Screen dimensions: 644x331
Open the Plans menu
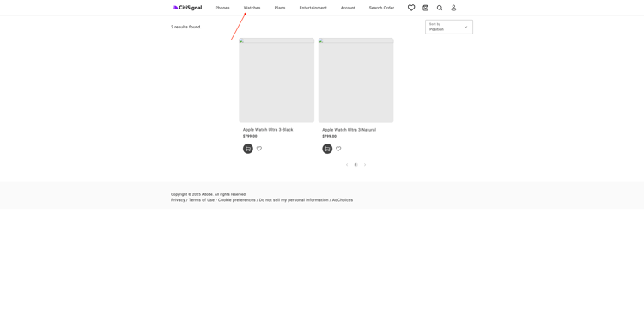pos(280,8)
